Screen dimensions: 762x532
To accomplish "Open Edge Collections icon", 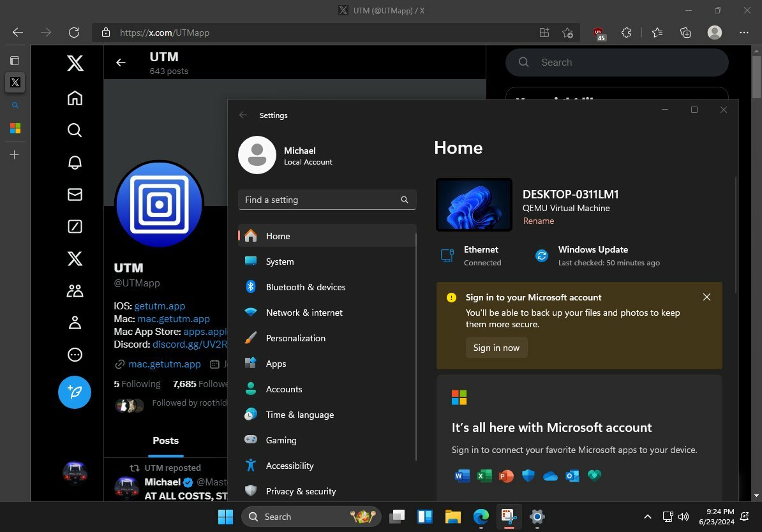I will point(685,33).
